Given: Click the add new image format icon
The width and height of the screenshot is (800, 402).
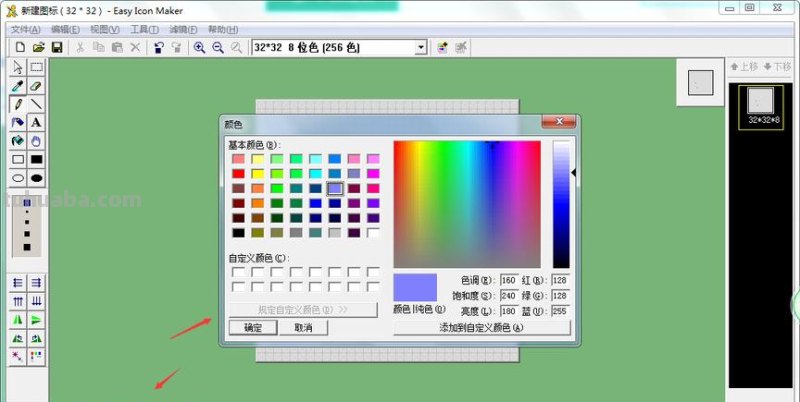Looking at the screenshot, I should click(x=443, y=47).
